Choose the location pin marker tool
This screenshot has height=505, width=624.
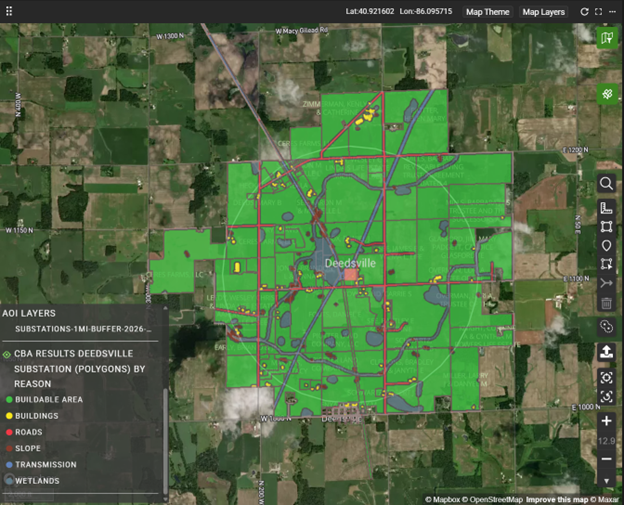pyautogui.click(x=606, y=246)
